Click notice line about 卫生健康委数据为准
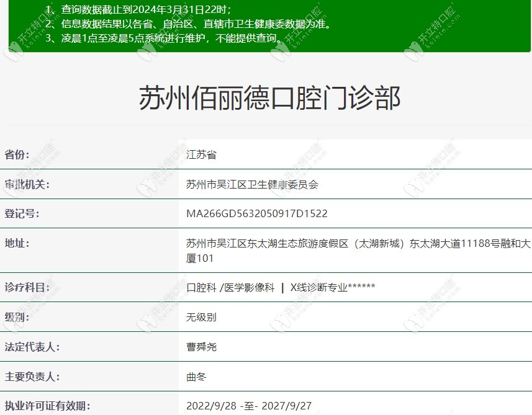Viewport: 532px width, 415px height. click(x=189, y=24)
